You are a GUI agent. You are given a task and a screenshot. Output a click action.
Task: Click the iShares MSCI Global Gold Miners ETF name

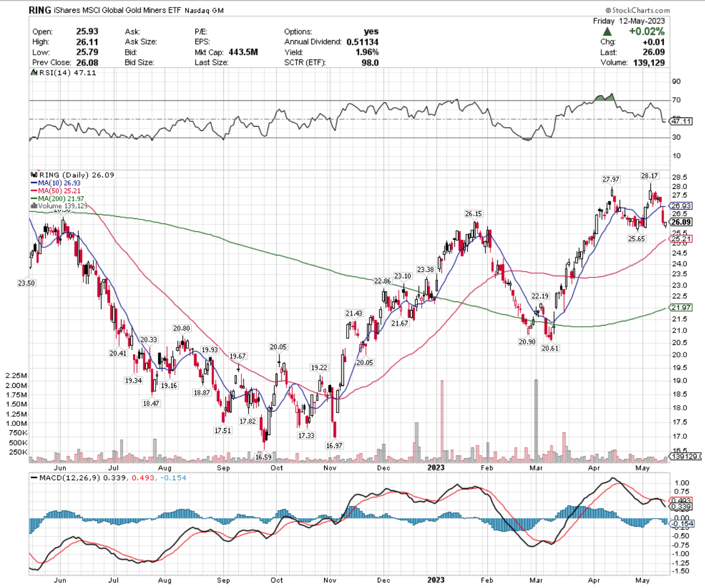117,10
